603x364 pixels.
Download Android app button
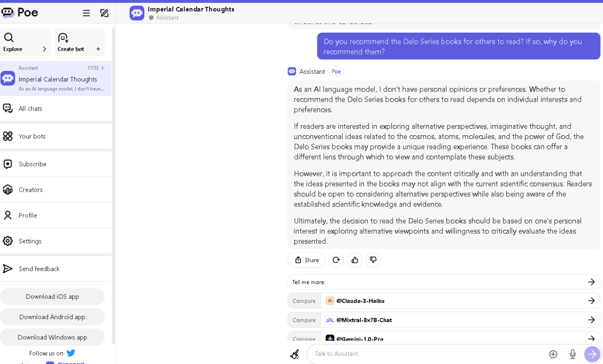coord(52,317)
